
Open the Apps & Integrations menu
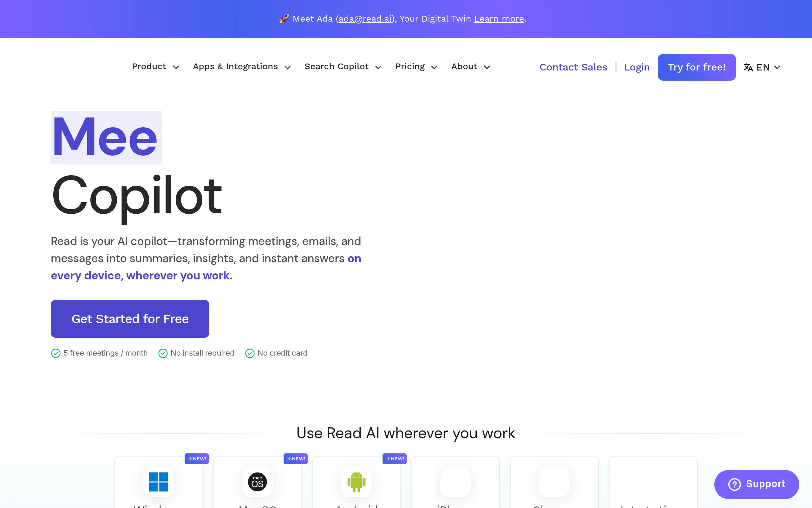(242, 67)
